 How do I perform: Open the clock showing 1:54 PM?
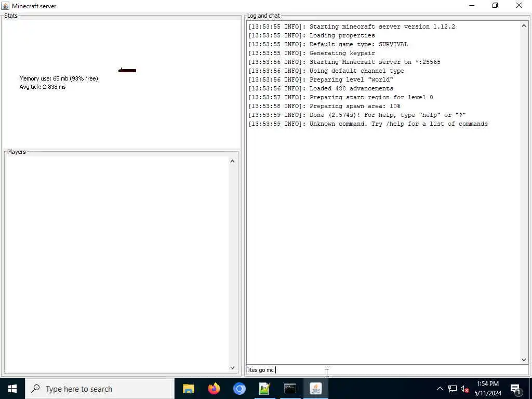487,389
